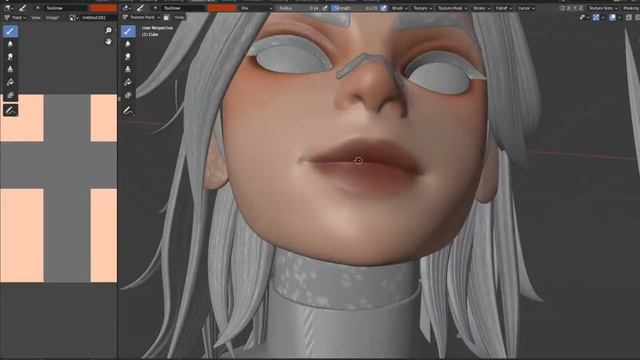Open Image Editor editor-type dropdown
This screenshot has width=640, height=360.
8,8
